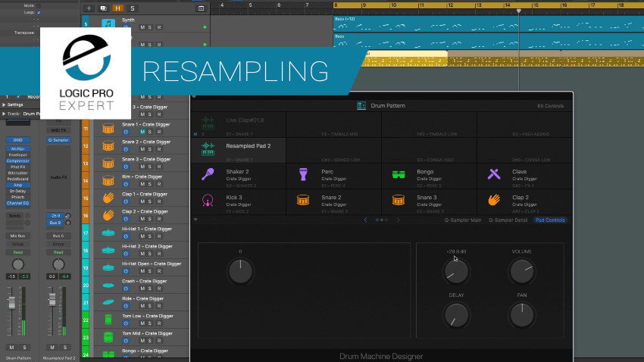Select the Kick 3 pad icon
The width and height of the screenshot is (644, 362).
click(208, 200)
